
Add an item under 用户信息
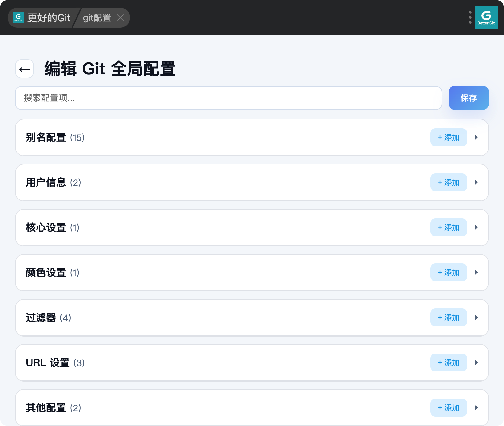449,182
